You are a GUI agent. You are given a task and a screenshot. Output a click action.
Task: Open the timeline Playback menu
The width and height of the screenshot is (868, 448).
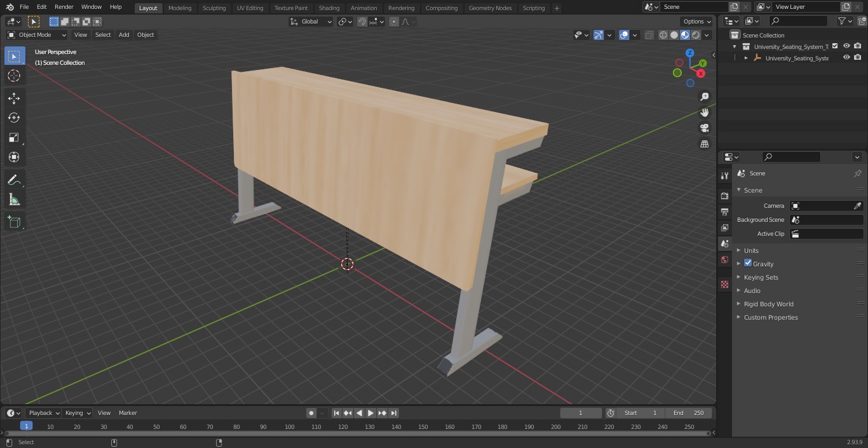click(43, 413)
